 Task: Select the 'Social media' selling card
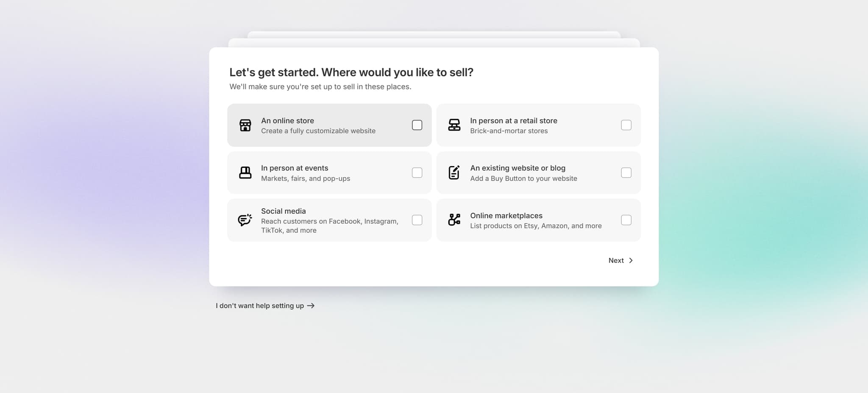pyautogui.click(x=329, y=220)
